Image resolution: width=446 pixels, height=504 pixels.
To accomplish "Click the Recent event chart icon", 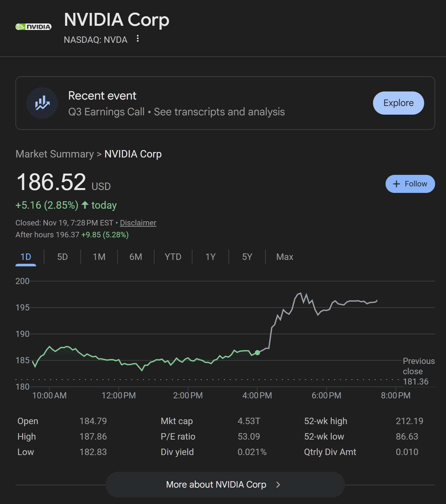I will (x=42, y=103).
